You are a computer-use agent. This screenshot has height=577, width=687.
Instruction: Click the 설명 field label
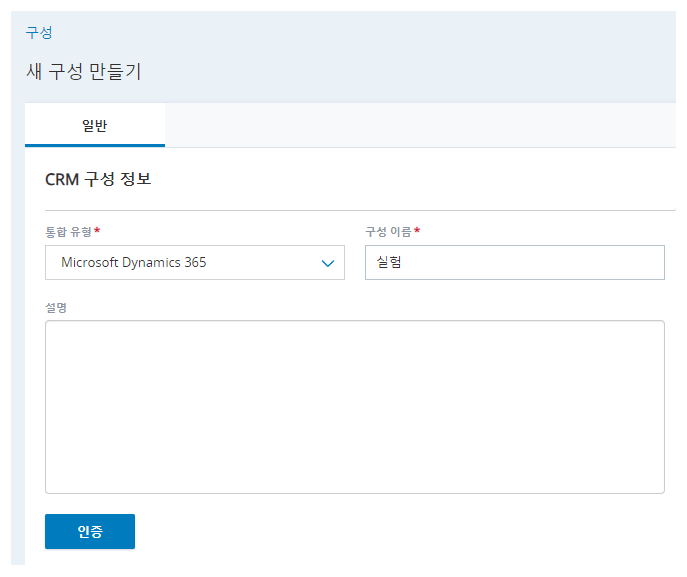[x=56, y=308]
